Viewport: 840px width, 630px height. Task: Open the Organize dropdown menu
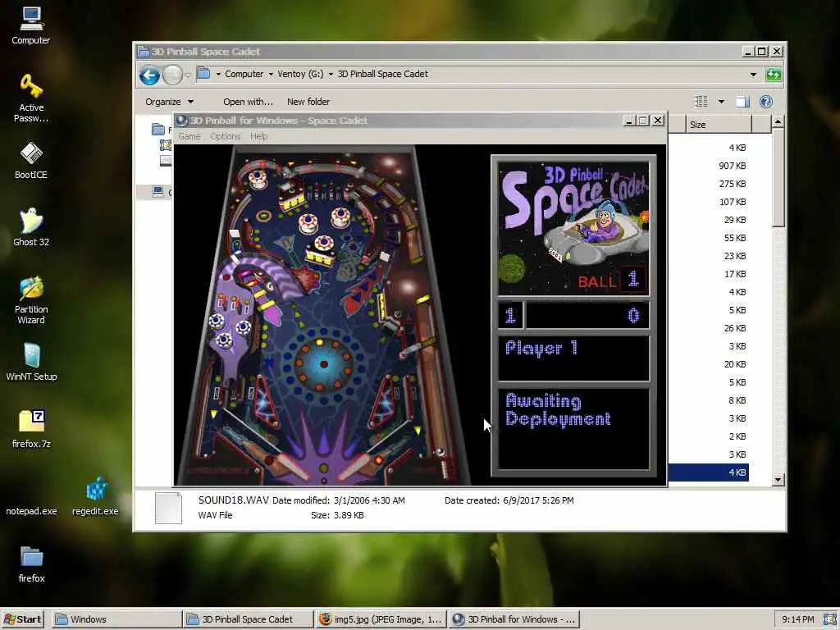(169, 102)
